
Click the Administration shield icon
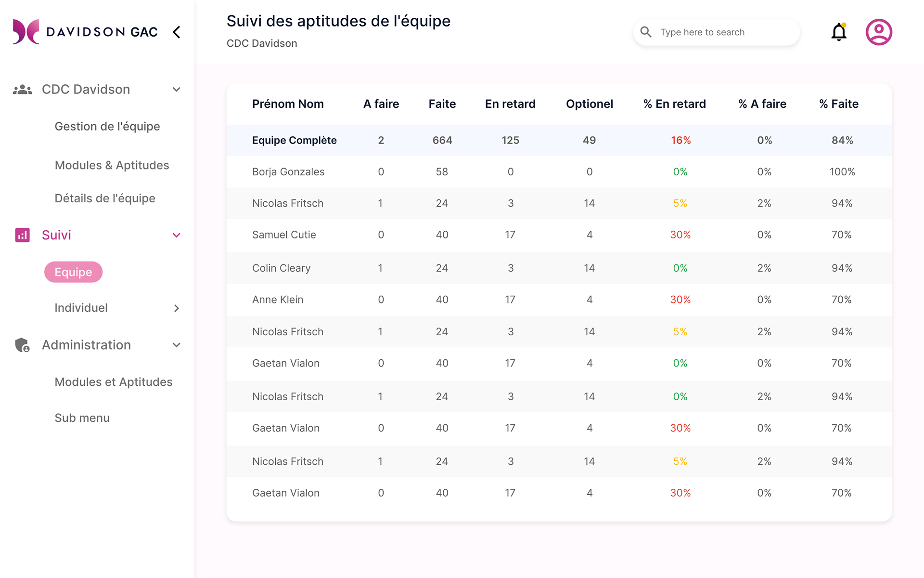click(x=22, y=345)
